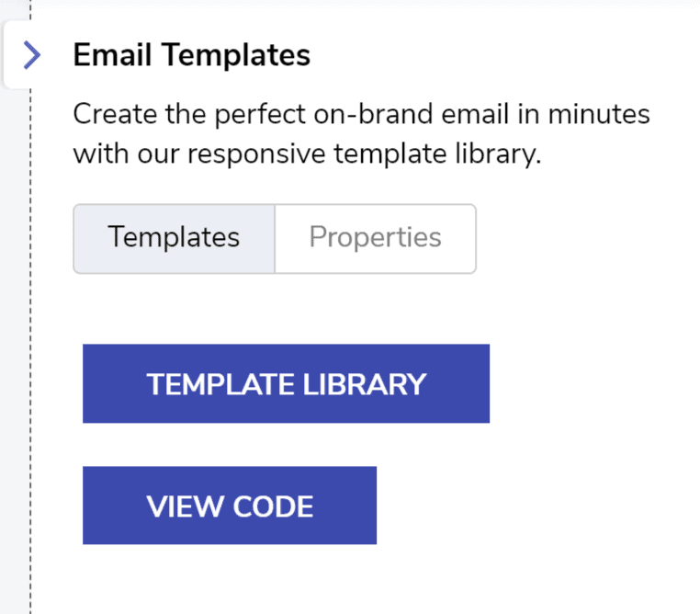The height and width of the screenshot is (614, 700).
Task: Click 'template library' phrase in description
Action: point(437,154)
